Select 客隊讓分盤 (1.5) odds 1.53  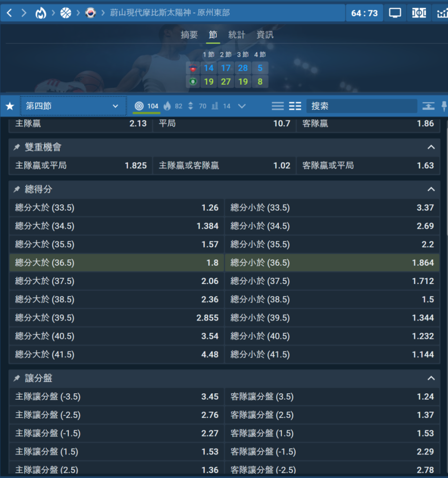point(332,434)
